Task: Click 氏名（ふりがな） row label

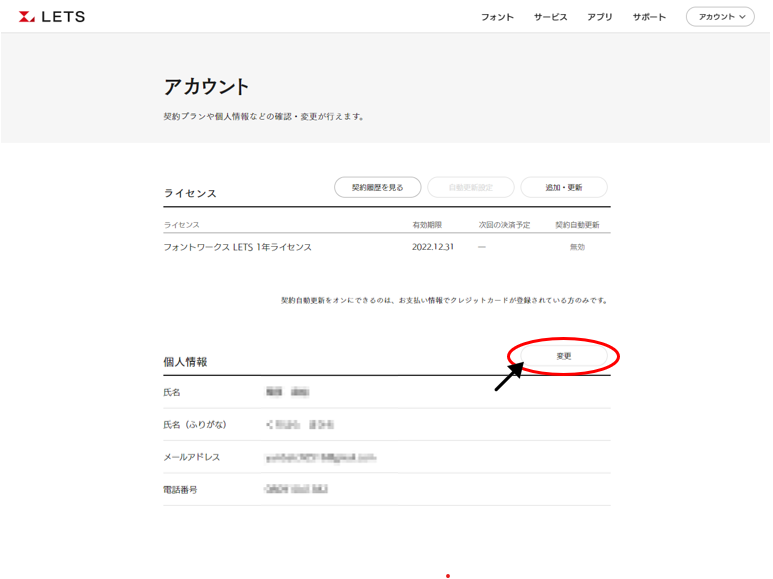Action: pyautogui.click(x=195, y=425)
